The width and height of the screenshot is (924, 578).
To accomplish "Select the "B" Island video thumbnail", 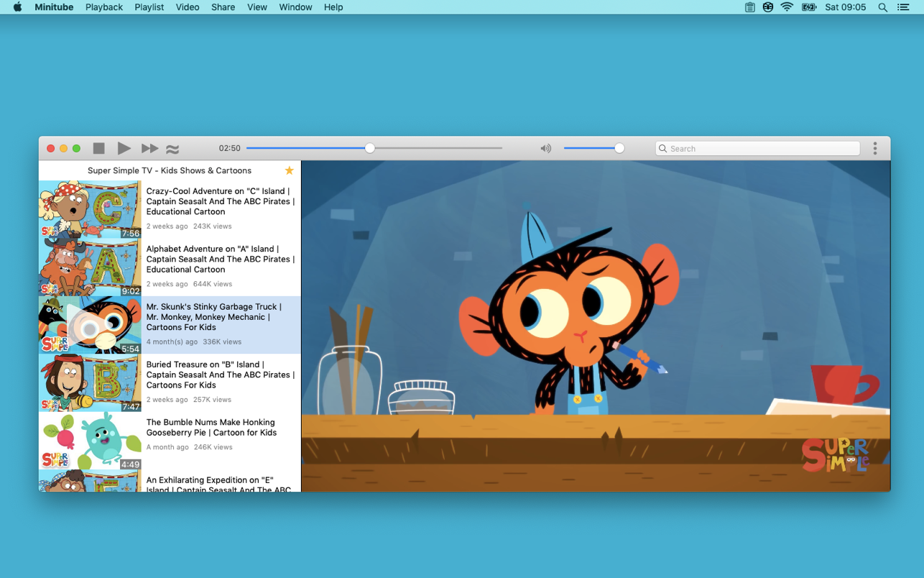I will 90,382.
